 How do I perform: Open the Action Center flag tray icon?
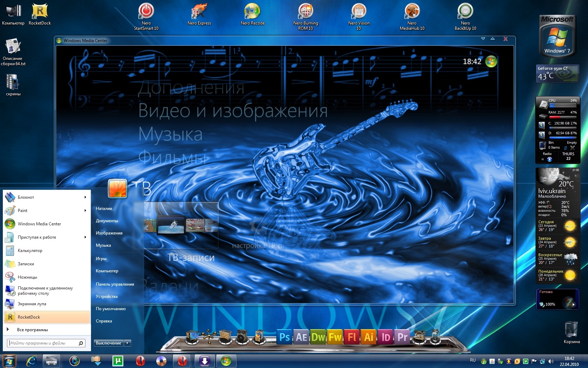534,361
